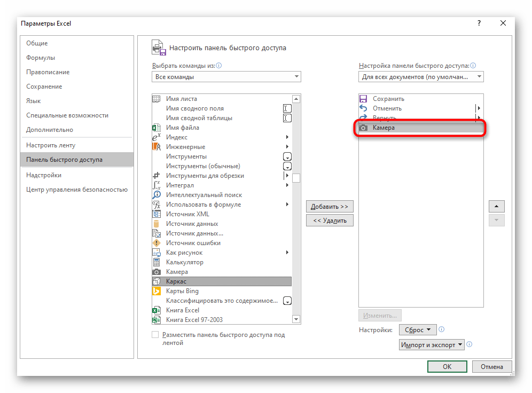The width and height of the screenshot is (532, 393).
Task: Click the help question mark in the title bar
Action: [479, 23]
